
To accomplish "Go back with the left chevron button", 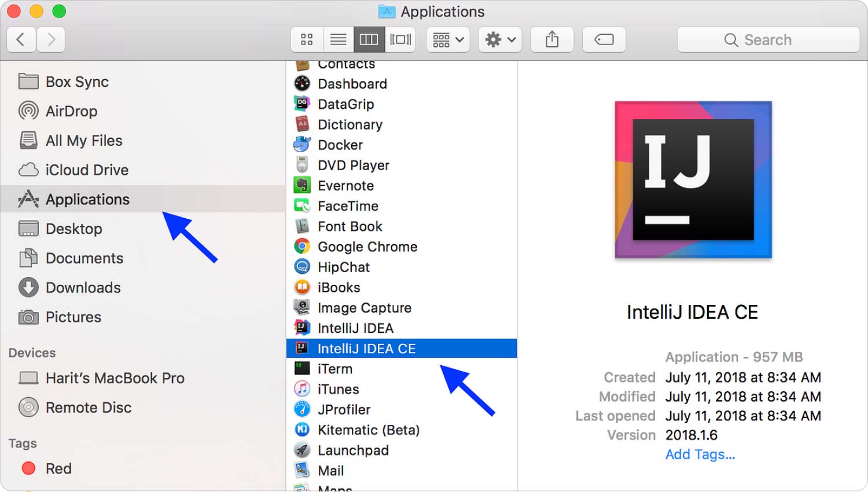I will (21, 40).
